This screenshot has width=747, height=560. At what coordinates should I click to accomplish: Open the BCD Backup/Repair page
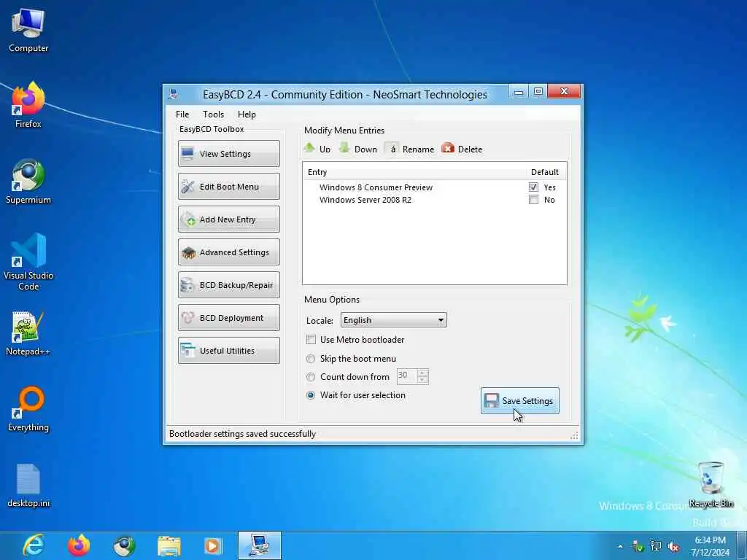click(x=228, y=285)
